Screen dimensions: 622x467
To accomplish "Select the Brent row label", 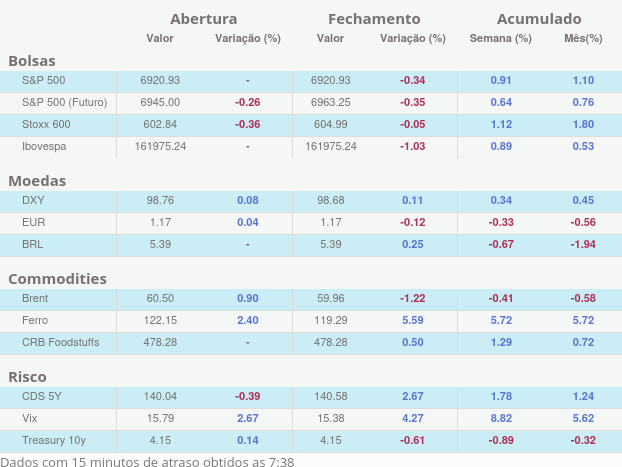I will 35,298.
